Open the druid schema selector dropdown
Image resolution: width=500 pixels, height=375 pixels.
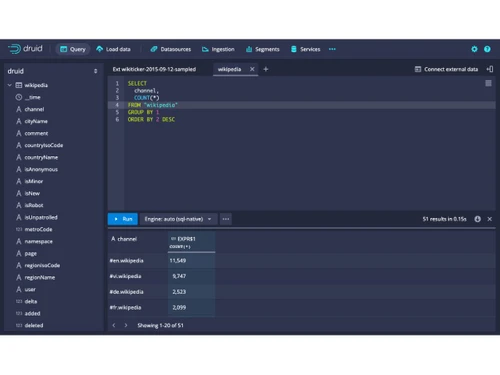pos(53,71)
